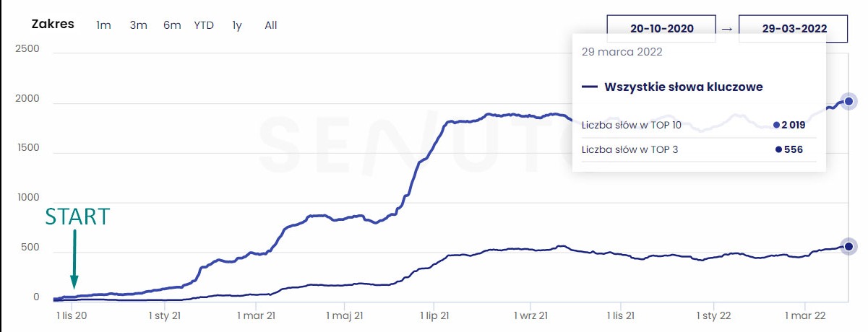Viewport: 868px width, 332px height.
Task: Click the dot beside value 2 019
Action: 776,125
